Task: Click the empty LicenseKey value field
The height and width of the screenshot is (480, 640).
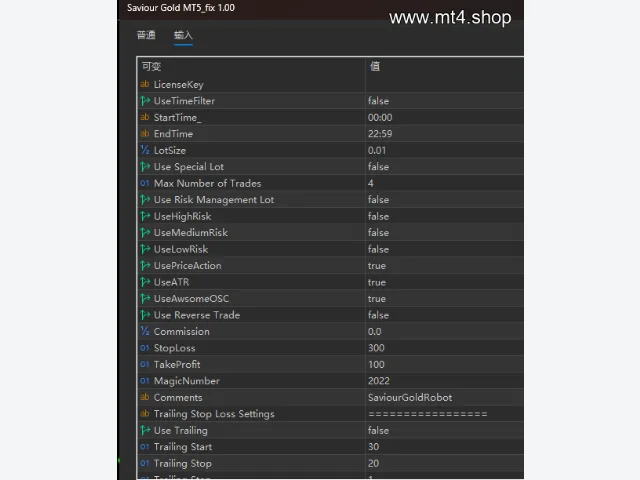Action: coord(444,84)
